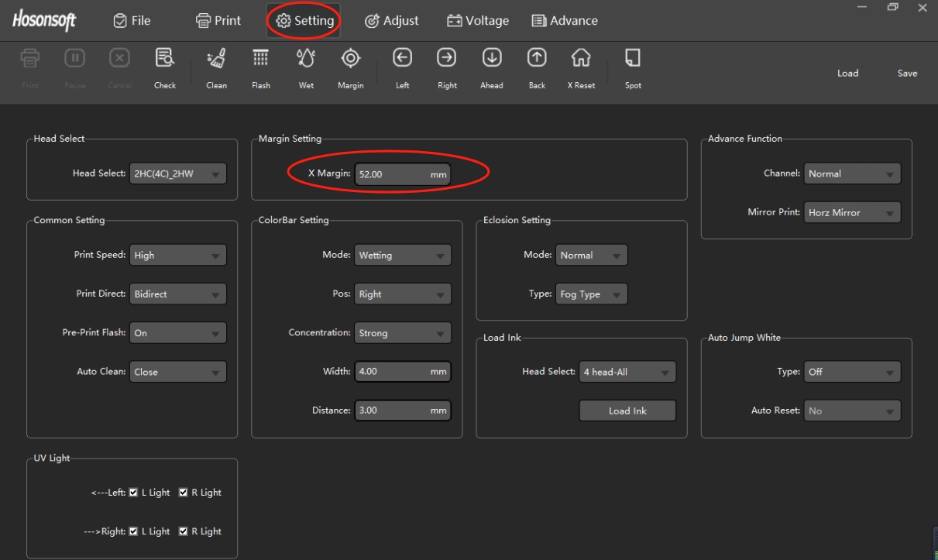Open the Adjust tab
The width and height of the screenshot is (938, 560).
coord(391,21)
